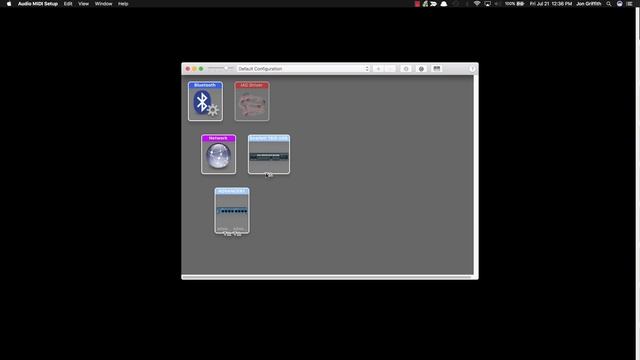Open the Apple menu
The height and width of the screenshot is (360, 640).
[9, 4]
